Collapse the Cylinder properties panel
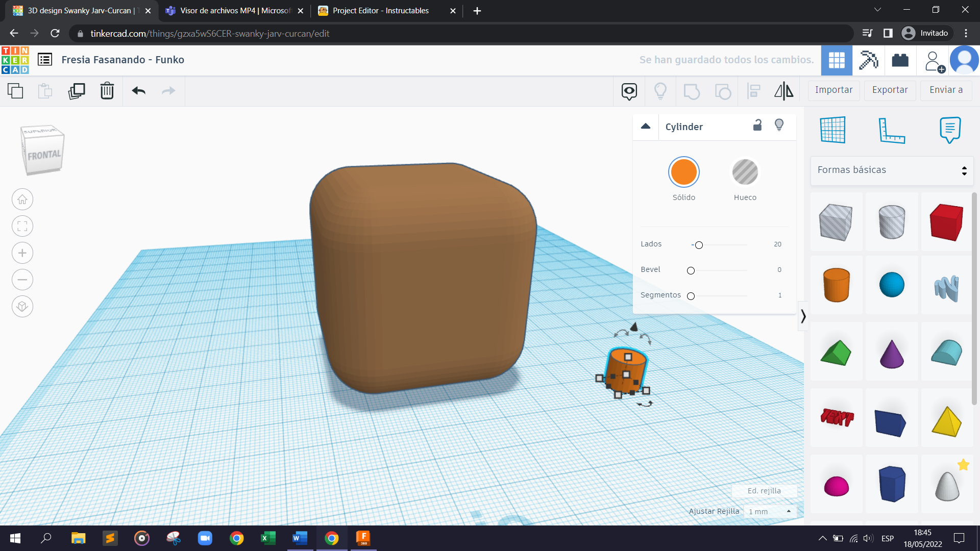This screenshot has width=980, height=551. tap(646, 127)
